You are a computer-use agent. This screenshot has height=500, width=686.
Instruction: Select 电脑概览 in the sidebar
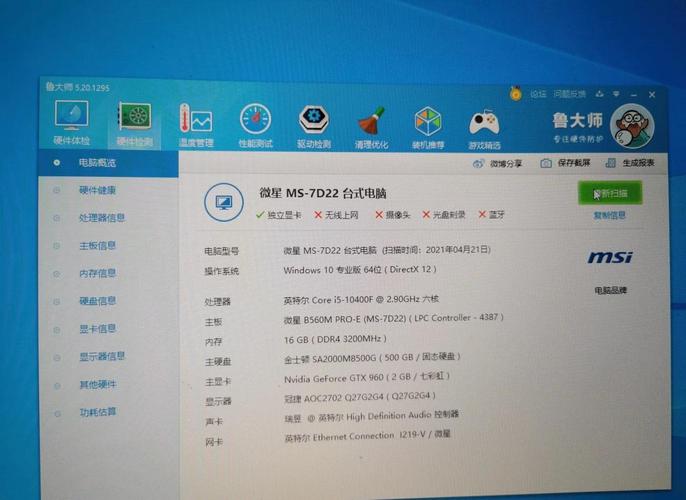[108, 163]
